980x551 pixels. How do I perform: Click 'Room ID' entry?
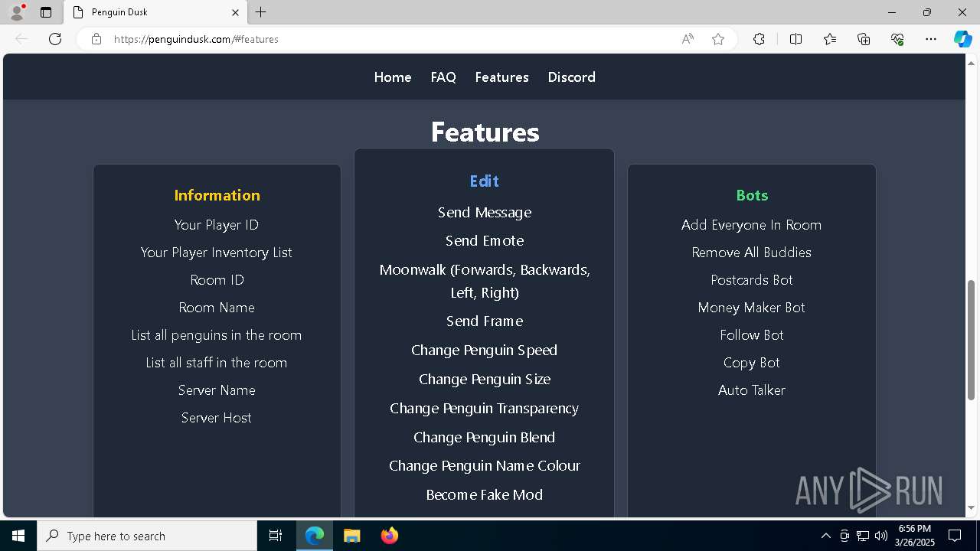217,280
